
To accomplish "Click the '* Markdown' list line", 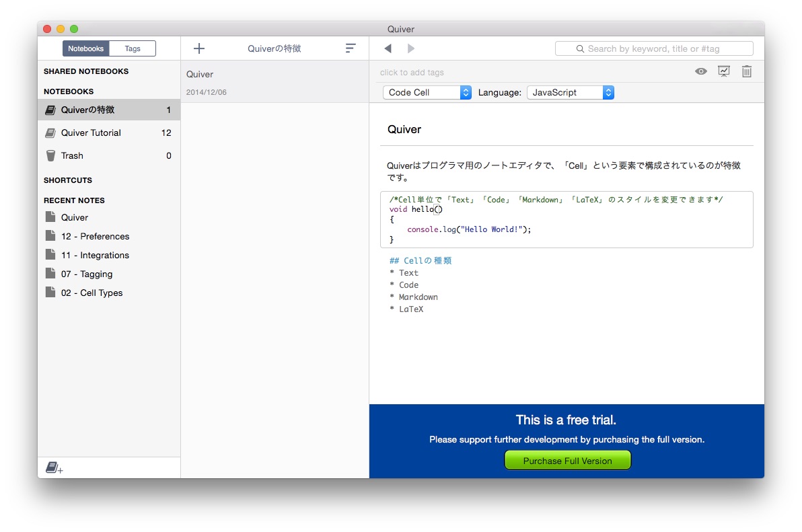I will tap(414, 297).
